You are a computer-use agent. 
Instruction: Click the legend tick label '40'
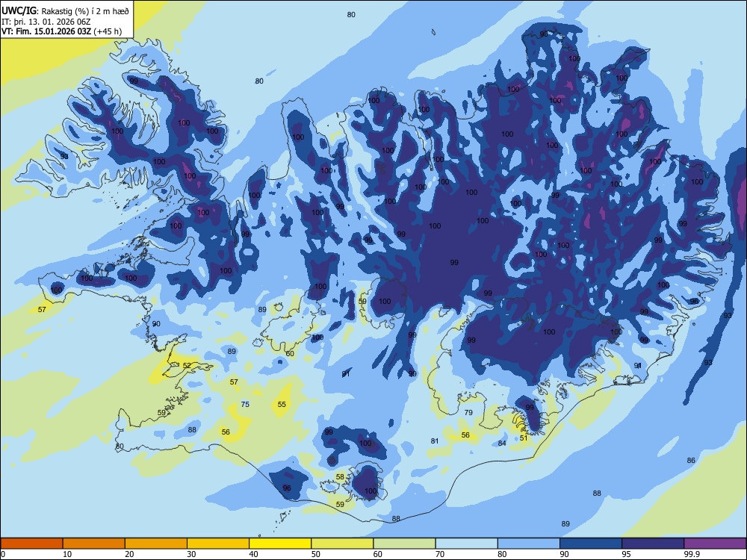click(x=253, y=554)
